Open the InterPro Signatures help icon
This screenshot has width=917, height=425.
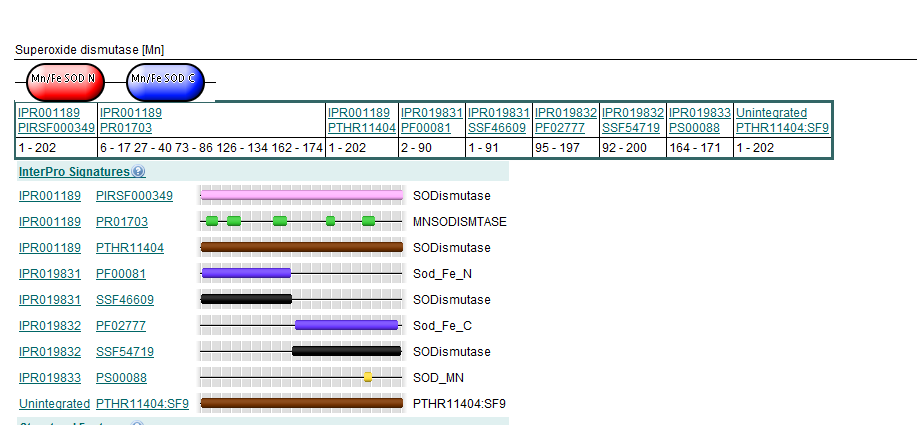138,171
